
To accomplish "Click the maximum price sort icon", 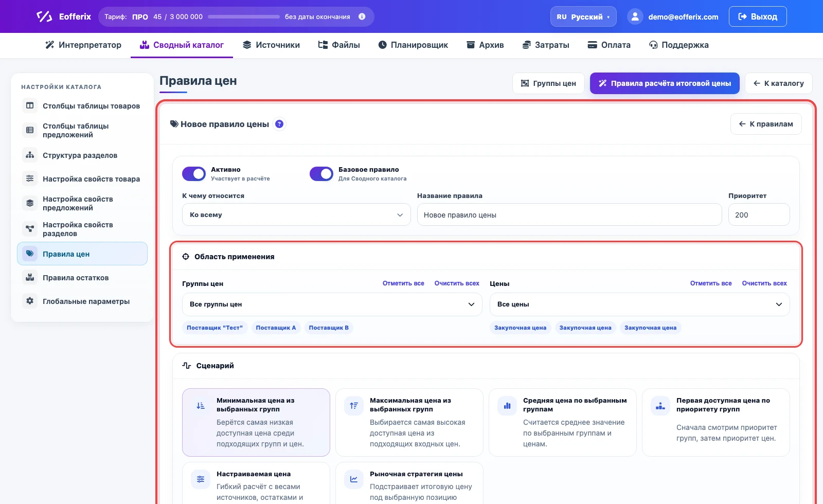I will (x=354, y=406).
